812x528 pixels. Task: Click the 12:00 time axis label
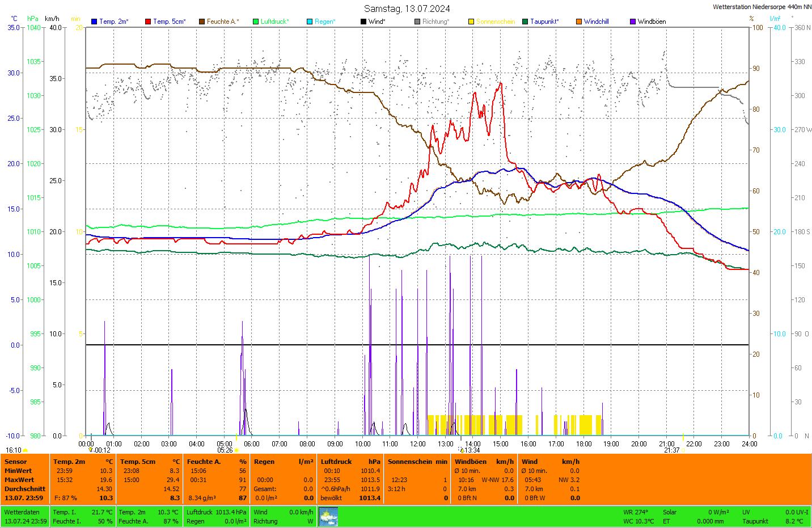click(x=418, y=444)
